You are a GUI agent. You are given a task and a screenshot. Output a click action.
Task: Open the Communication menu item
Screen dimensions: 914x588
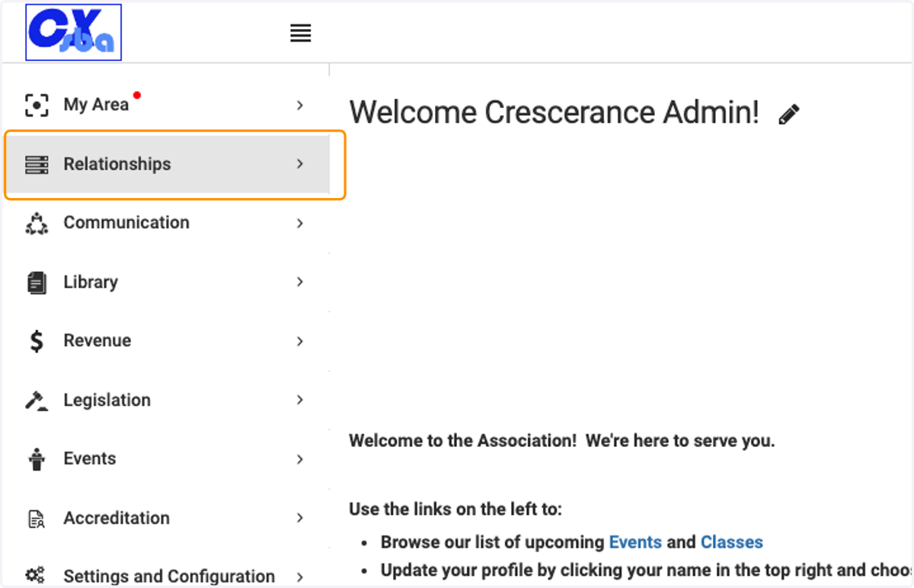[166, 223]
